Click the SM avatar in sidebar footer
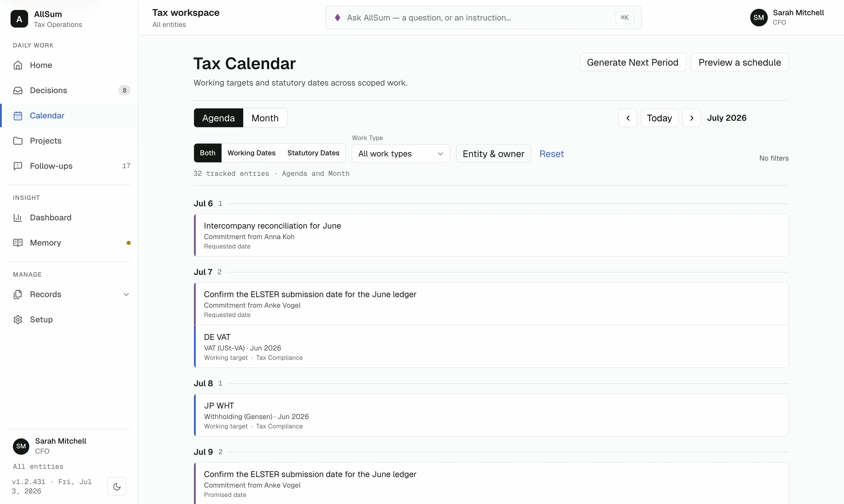The height and width of the screenshot is (504, 844). click(x=21, y=446)
